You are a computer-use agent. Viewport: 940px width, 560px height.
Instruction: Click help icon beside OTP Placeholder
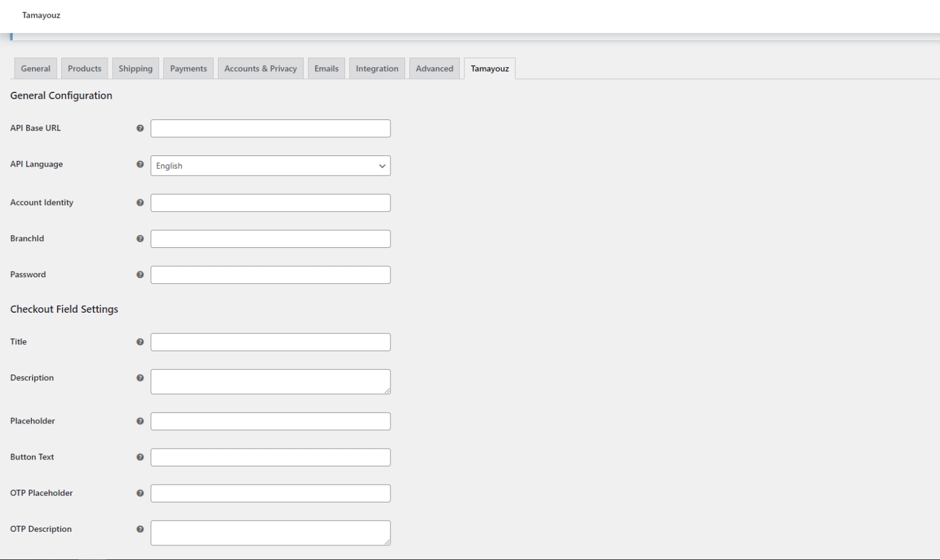click(140, 493)
